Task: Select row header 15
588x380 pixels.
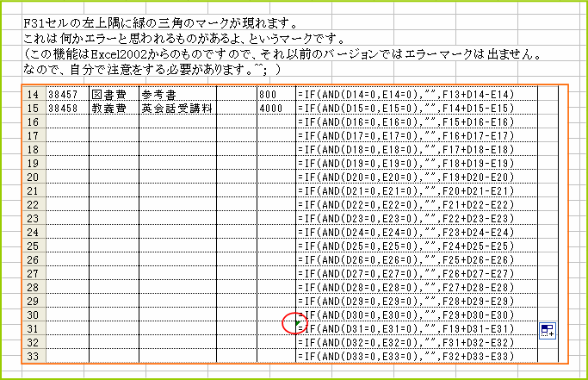Action: (x=34, y=109)
